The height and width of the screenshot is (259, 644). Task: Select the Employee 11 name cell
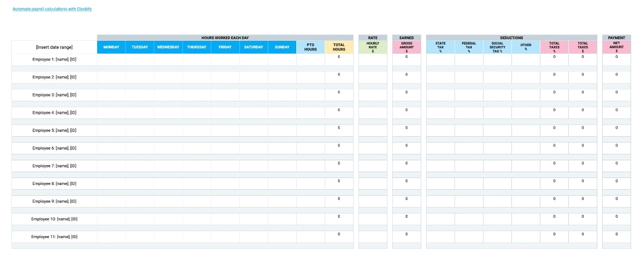pos(54,236)
